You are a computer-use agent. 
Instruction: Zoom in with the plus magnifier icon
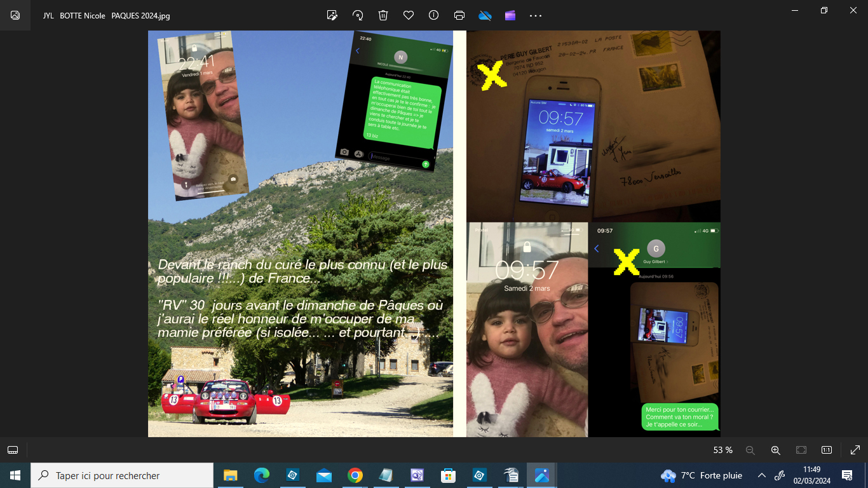coord(775,450)
